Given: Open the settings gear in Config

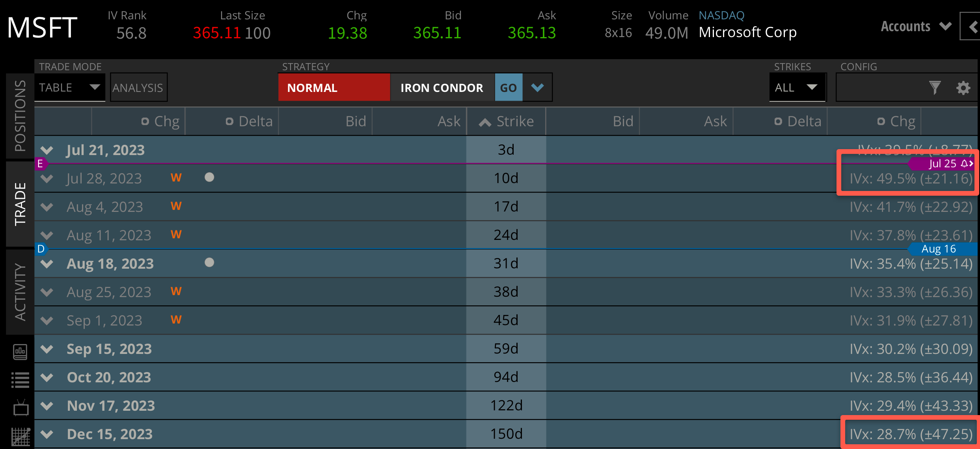Looking at the screenshot, I should 963,88.
